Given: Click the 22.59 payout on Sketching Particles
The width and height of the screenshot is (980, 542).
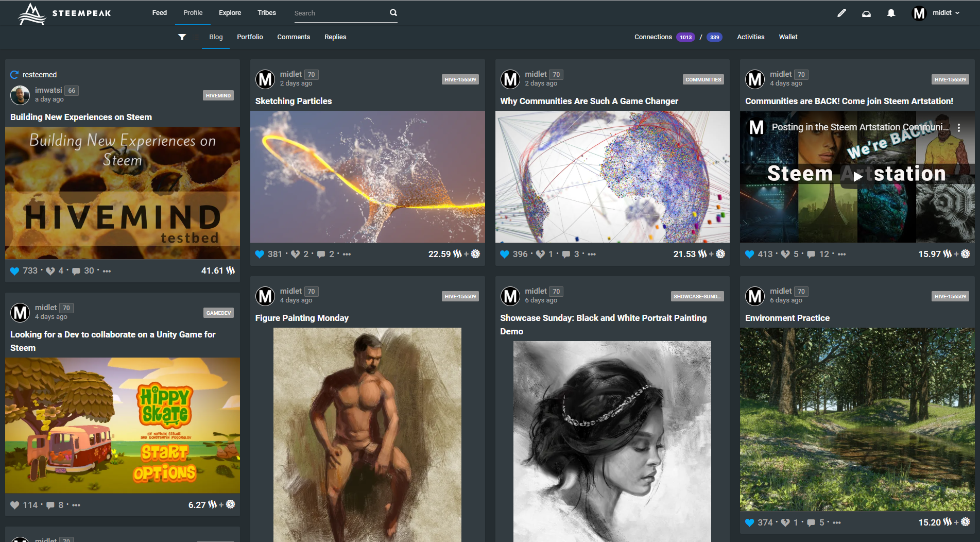Looking at the screenshot, I should [x=440, y=255].
